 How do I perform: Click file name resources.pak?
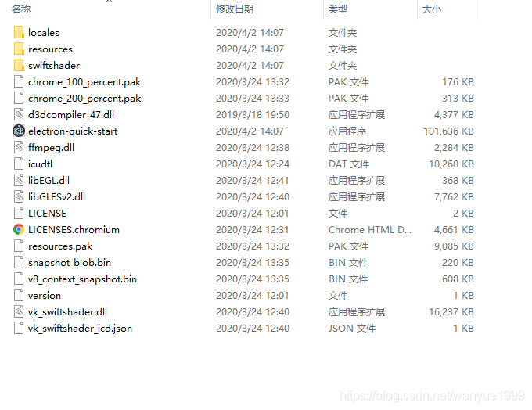tap(60, 246)
